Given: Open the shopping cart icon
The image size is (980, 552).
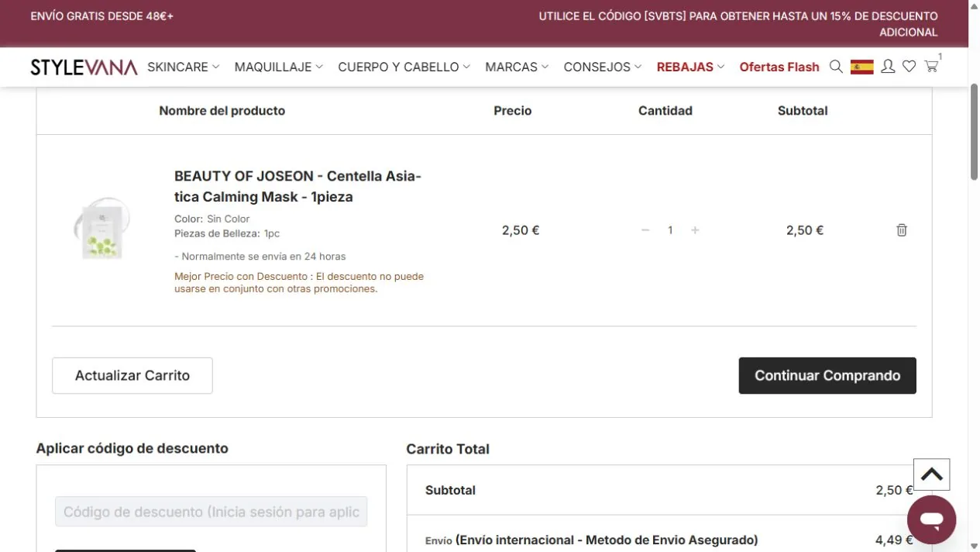Looking at the screenshot, I should click(931, 67).
